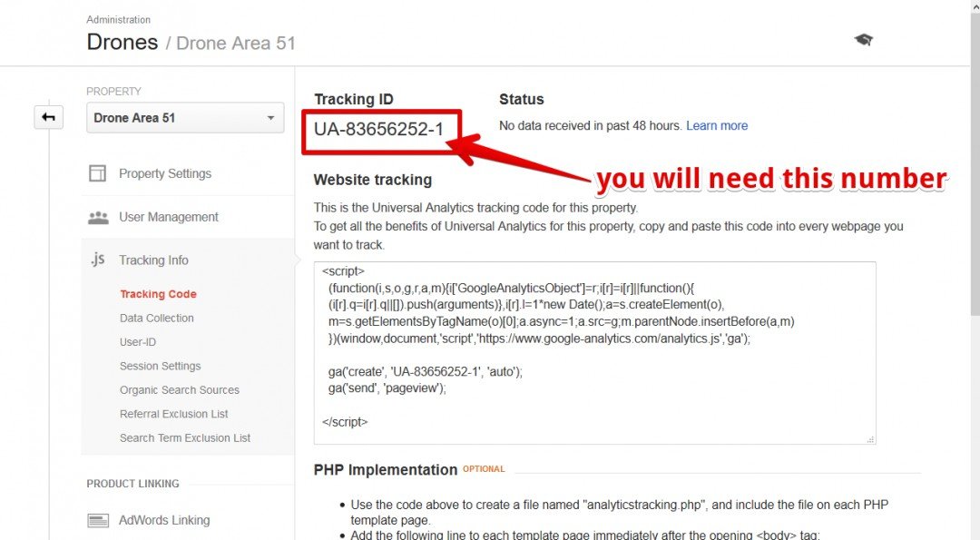Click the OPTIONAL label

point(484,468)
